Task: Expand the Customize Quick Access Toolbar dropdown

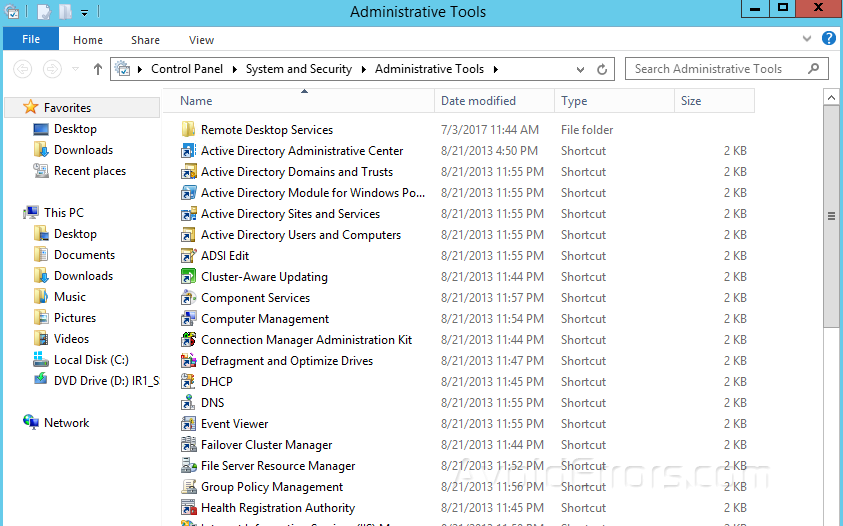Action: 85,13
